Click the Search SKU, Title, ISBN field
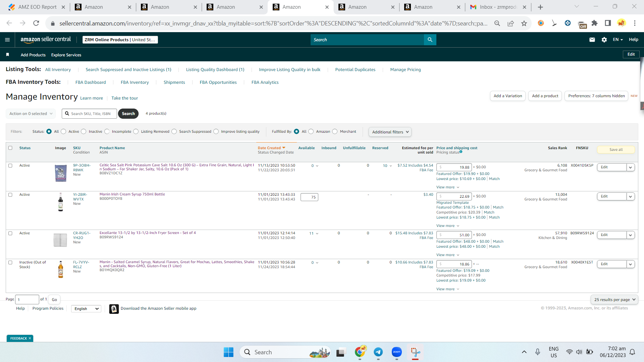This screenshot has width=644, height=362. tap(90, 114)
